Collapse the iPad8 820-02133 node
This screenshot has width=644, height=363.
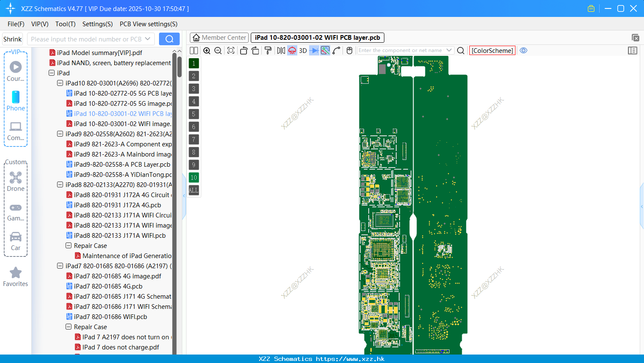[x=60, y=184]
